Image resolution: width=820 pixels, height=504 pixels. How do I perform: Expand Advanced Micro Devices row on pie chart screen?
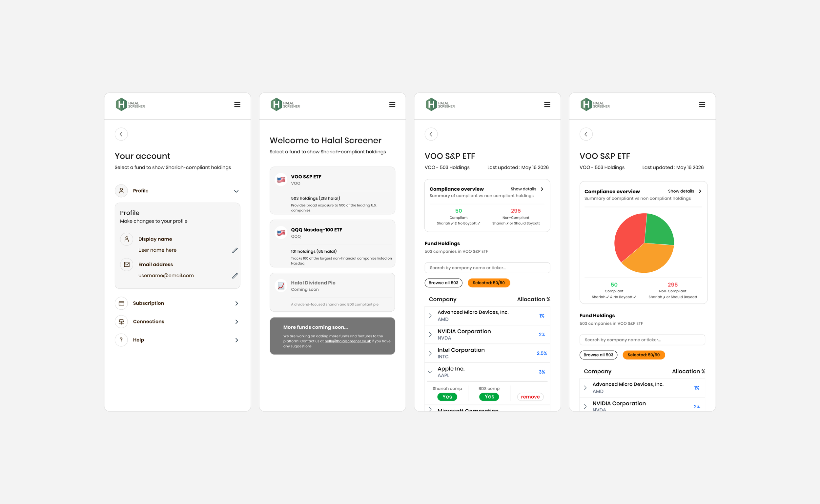click(x=585, y=388)
